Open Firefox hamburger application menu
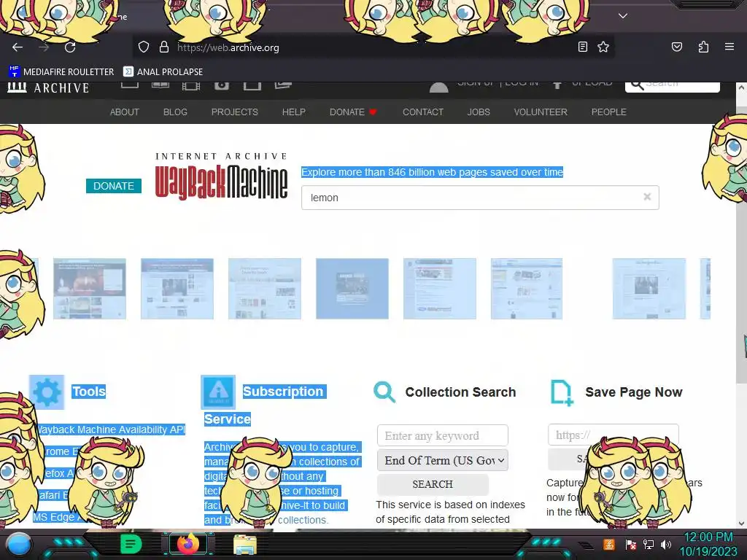This screenshot has height=560, width=747. coord(729,47)
